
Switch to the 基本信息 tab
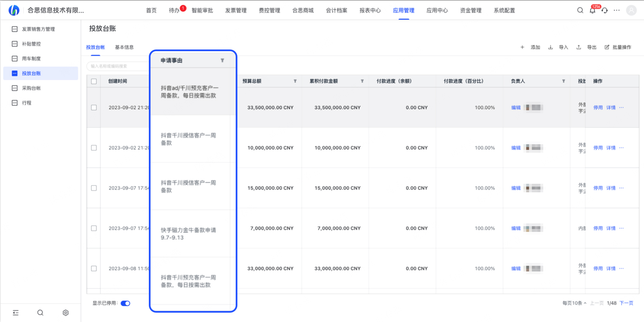(124, 47)
